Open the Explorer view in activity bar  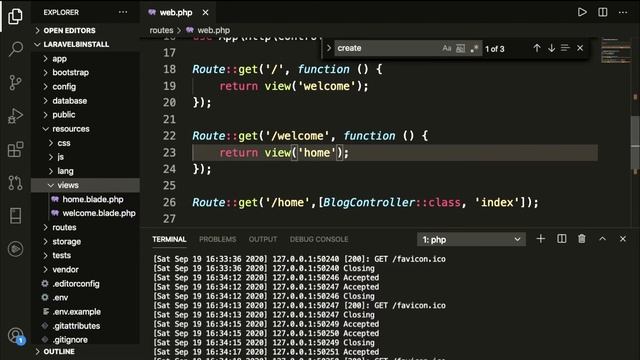(15, 16)
